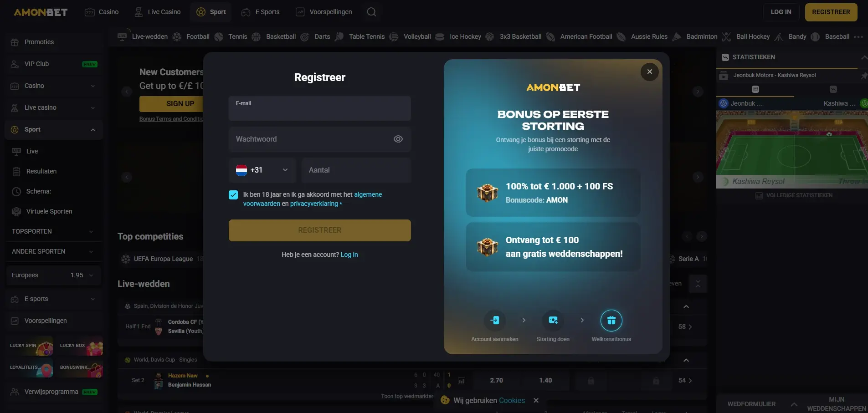Click the Aantal phone number field
The height and width of the screenshot is (413, 868).
(356, 170)
